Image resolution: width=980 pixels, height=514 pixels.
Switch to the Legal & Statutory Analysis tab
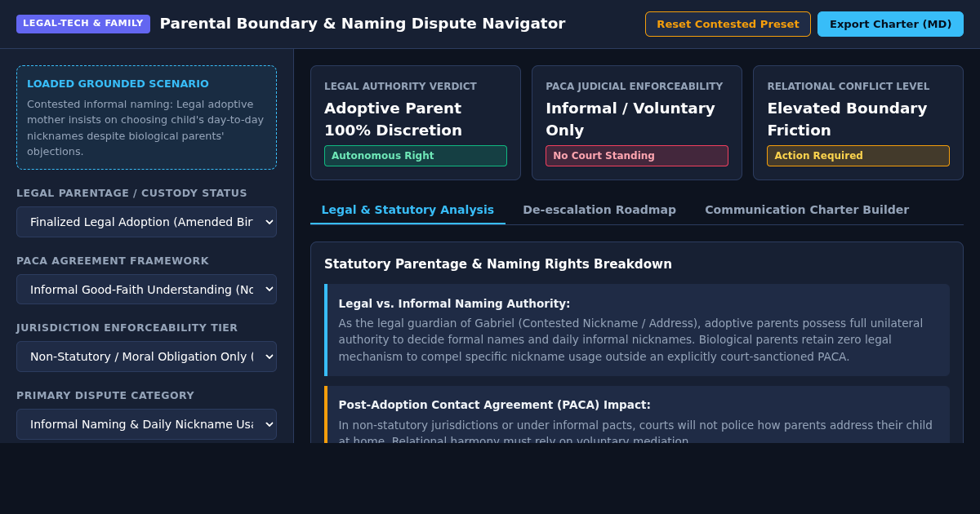point(408,210)
